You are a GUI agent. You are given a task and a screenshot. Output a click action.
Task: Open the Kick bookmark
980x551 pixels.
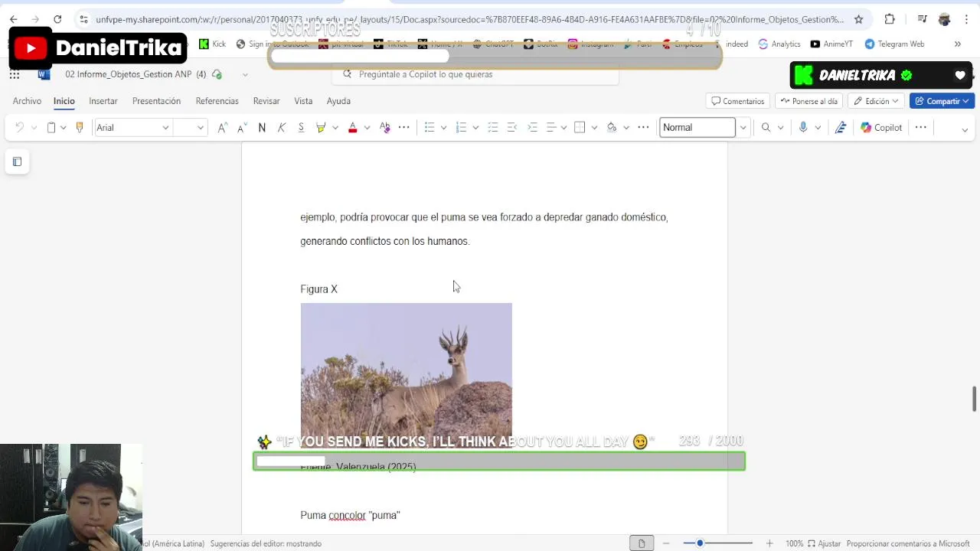point(212,44)
